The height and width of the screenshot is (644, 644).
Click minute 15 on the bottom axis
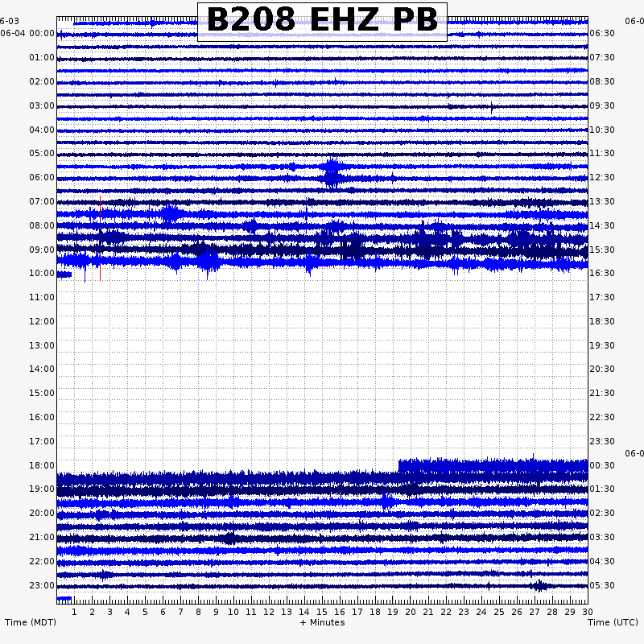click(322, 612)
